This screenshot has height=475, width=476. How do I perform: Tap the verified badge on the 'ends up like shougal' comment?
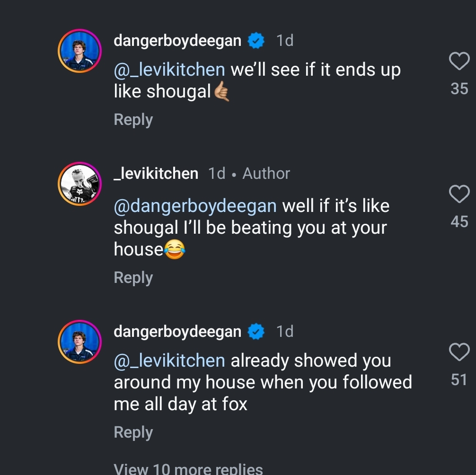tap(256, 41)
